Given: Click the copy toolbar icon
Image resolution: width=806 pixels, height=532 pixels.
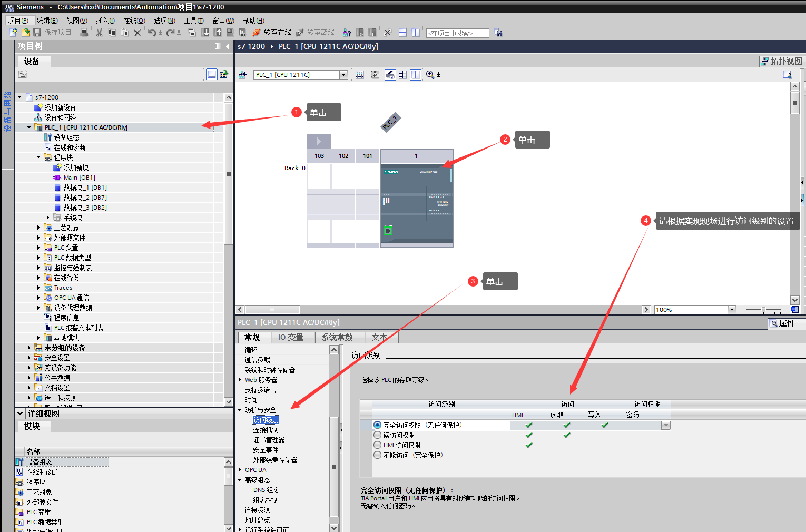Looking at the screenshot, I should (x=112, y=33).
